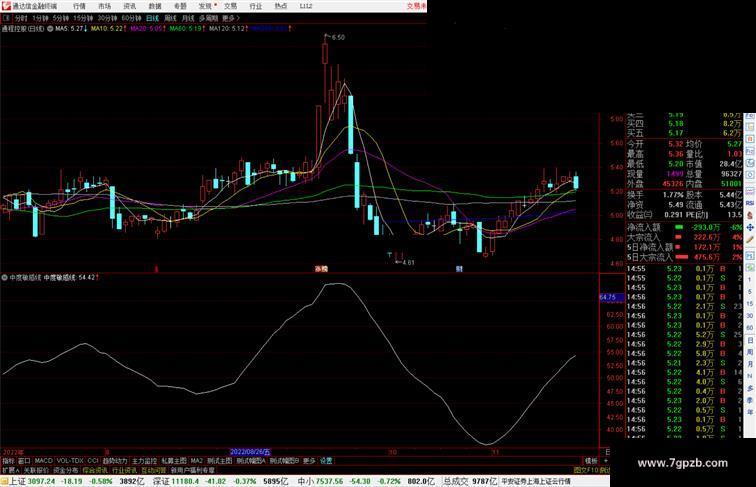Click round settings icon beside MA5
Screen dimensions: 756x487
[x=50, y=29]
